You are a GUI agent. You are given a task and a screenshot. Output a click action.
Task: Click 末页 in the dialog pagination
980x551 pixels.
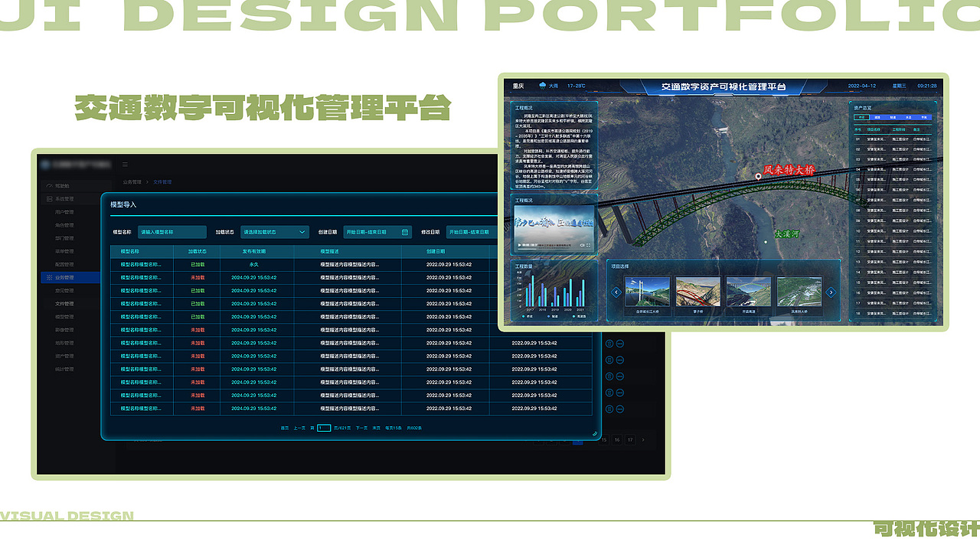(x=376, y=428)
